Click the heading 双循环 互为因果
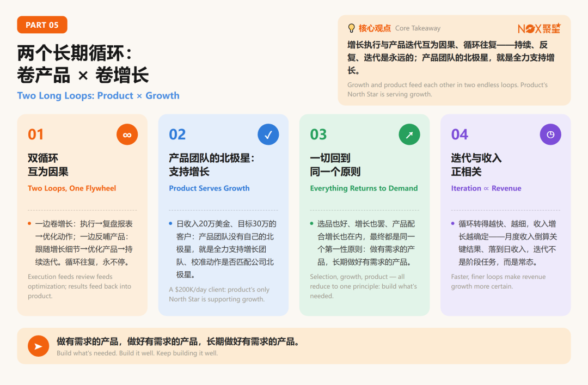Screen dimensions: 588x385 coord(48,165)
